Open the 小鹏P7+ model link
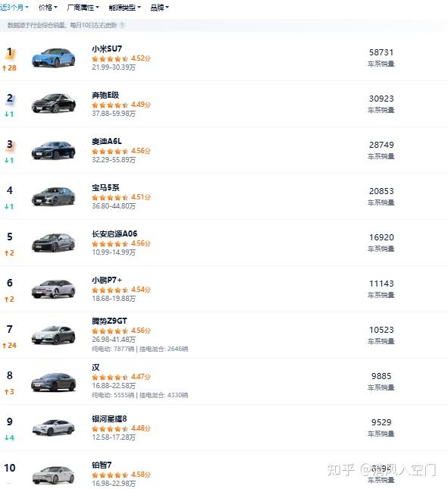The image size is (448, 489). point(107,280)
